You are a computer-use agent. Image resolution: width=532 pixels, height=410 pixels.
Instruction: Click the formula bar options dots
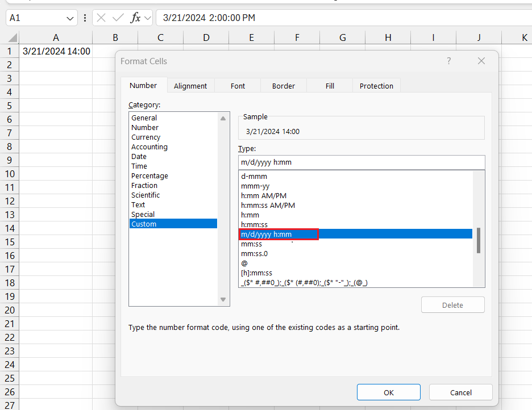click(x=85, y=18)
